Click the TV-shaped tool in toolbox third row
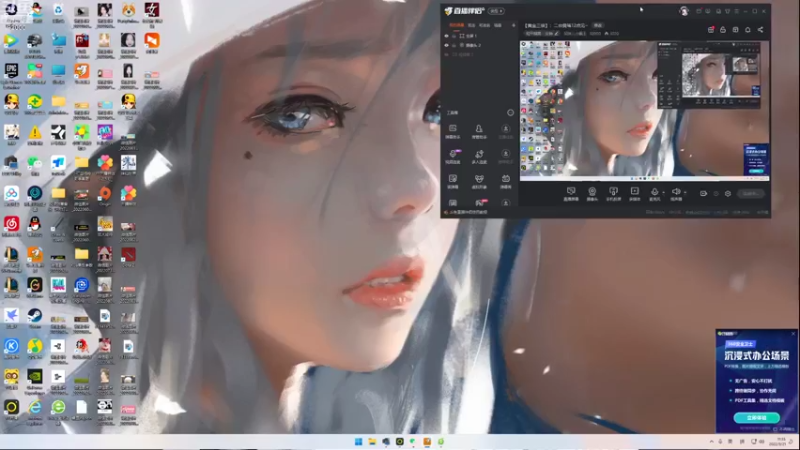Viewport: 800px width, 450px height. [x=506, y=181]
